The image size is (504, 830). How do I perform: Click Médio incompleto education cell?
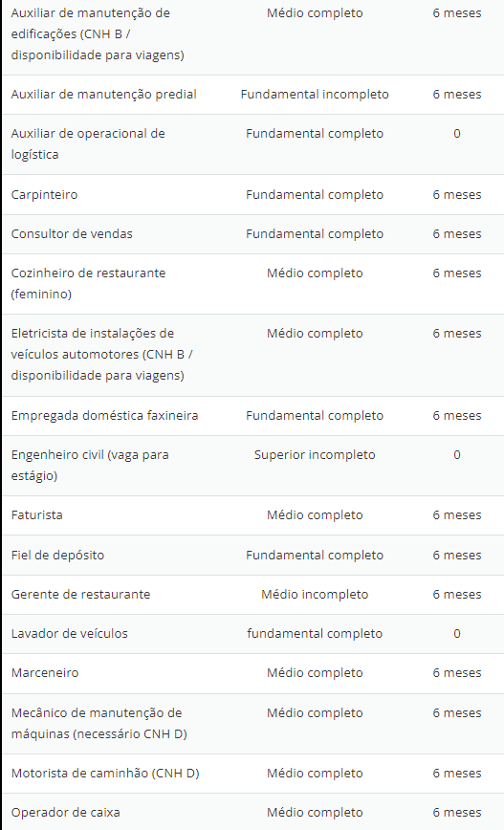(315, 595)
